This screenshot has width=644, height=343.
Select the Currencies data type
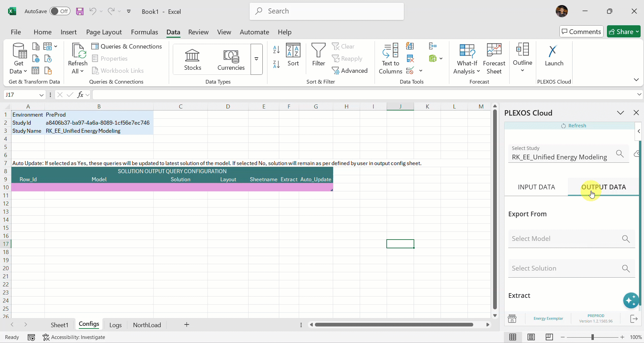(x=231, y=60)
